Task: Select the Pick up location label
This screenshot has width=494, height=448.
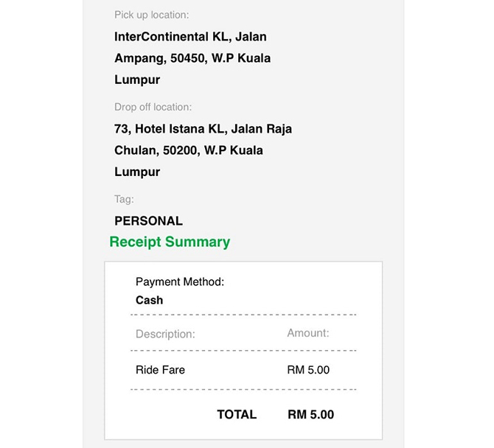Action: click(152, 15)
